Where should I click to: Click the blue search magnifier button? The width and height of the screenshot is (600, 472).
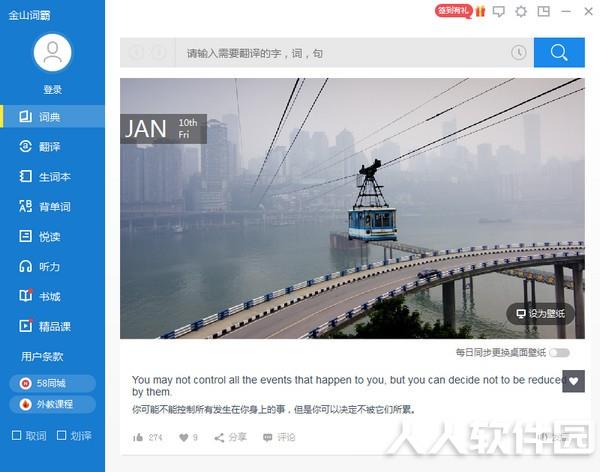[559, 52]
